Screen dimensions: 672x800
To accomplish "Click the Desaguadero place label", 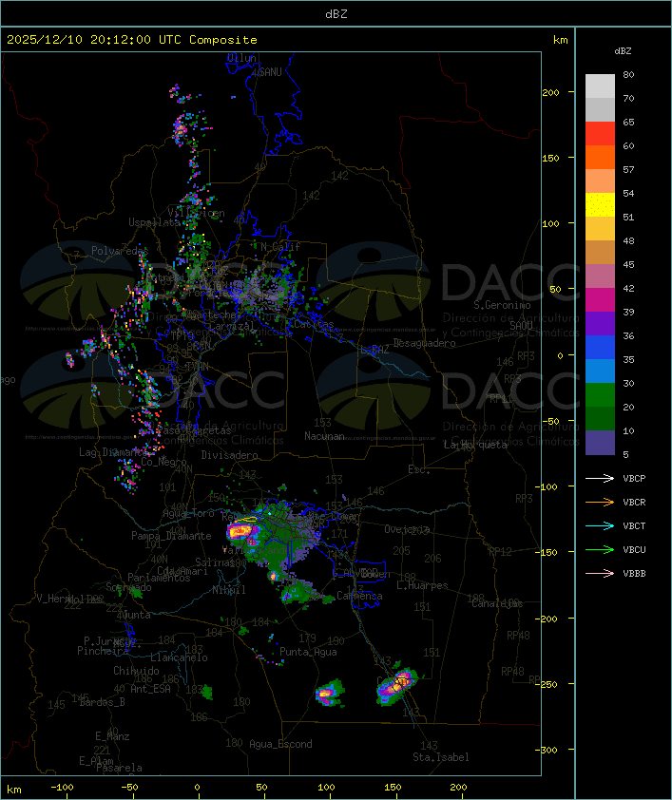I will click(x=424, y=343).
